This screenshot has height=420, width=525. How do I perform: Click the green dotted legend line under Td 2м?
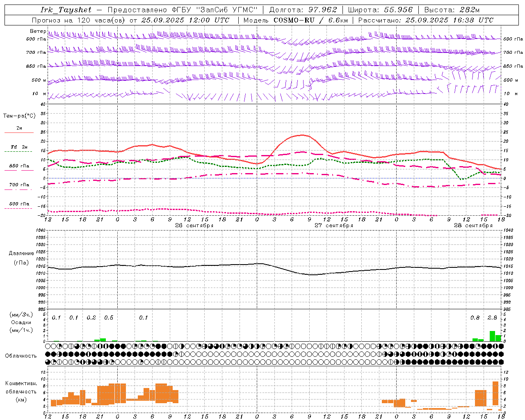click(x=18, y=152)
